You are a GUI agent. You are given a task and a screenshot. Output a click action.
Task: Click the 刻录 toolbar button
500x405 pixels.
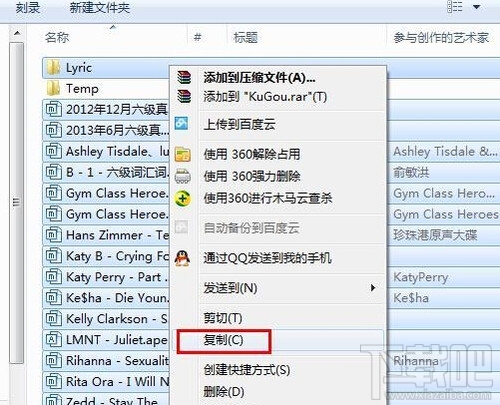coord(28,8)
